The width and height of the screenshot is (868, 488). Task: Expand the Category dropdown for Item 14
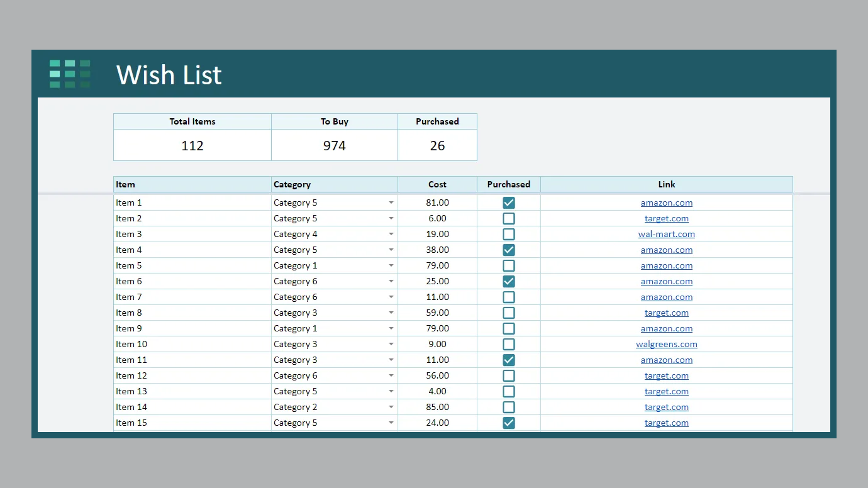pyautogui.click(x=391, y=407)
